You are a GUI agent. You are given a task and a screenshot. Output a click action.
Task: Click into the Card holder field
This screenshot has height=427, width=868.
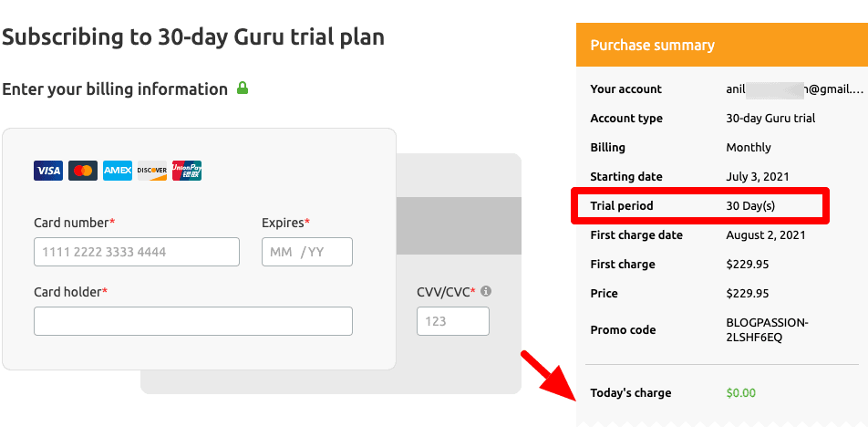tap(193, 321)
